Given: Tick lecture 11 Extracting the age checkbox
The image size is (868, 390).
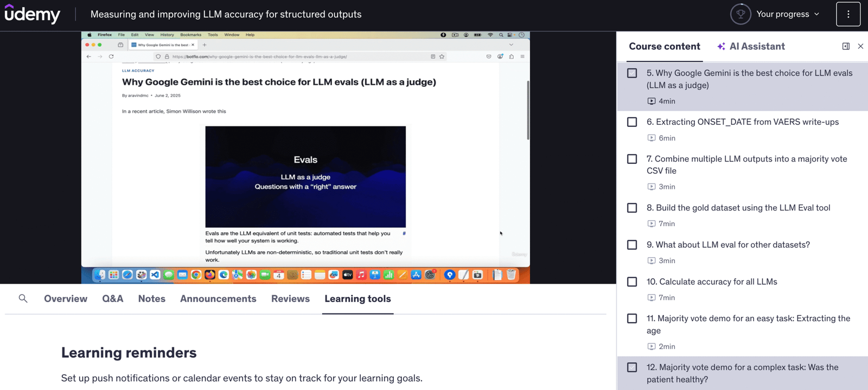Looking at the screenshot, I should (x=632, y=318).
